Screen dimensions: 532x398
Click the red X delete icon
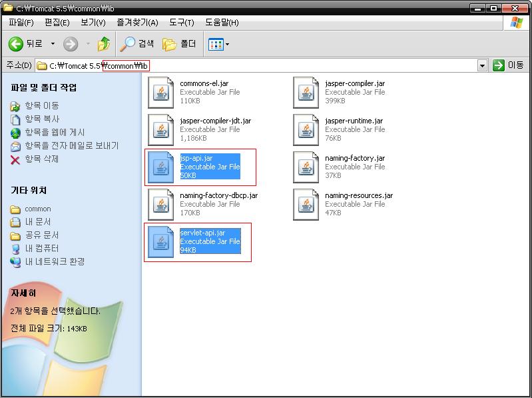pos(15,159)
